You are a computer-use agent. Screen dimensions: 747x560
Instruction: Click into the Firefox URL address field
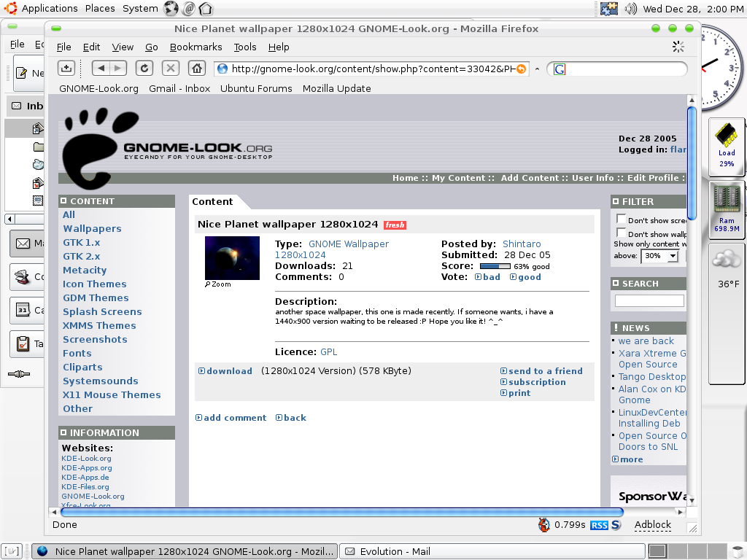coord(371,69)
